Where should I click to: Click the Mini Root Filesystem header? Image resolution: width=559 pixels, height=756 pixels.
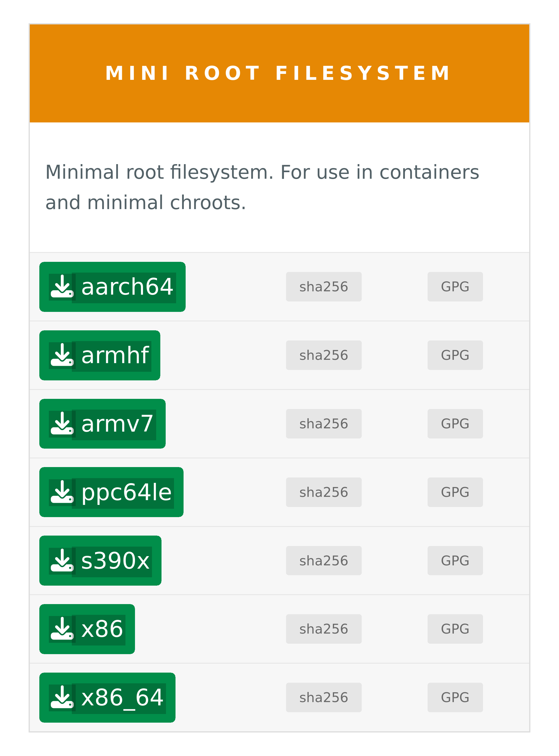[x=278, y=73]
